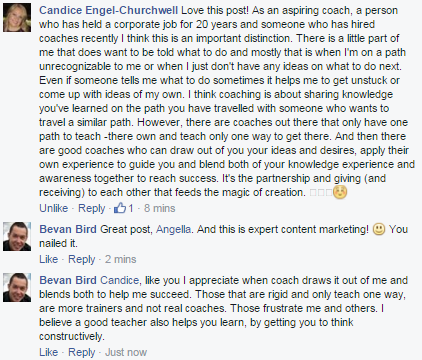422x360 pixels.
Task: Click the blushing emoji in Candice's comment
Action: [340, 192]
